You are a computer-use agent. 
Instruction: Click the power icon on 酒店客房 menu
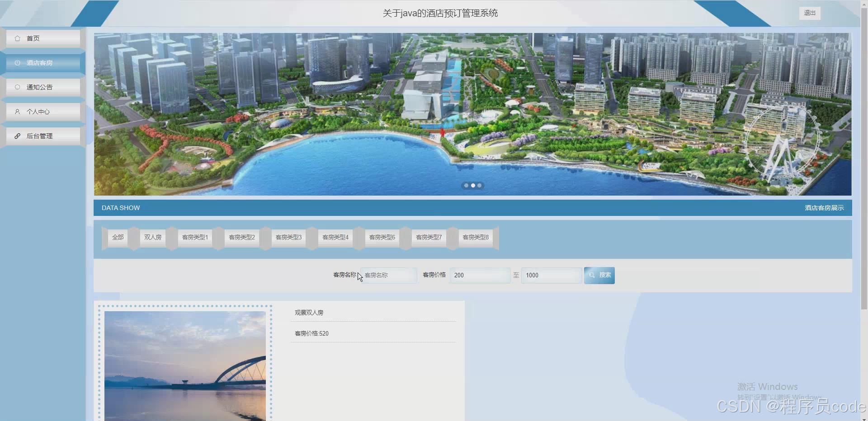tap(17, 63)
